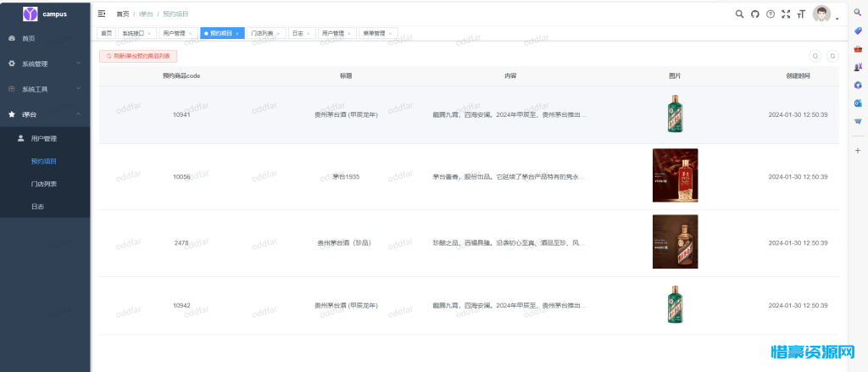Click 刷新i茅台预约商品列表 button

(x=138, y=56)
